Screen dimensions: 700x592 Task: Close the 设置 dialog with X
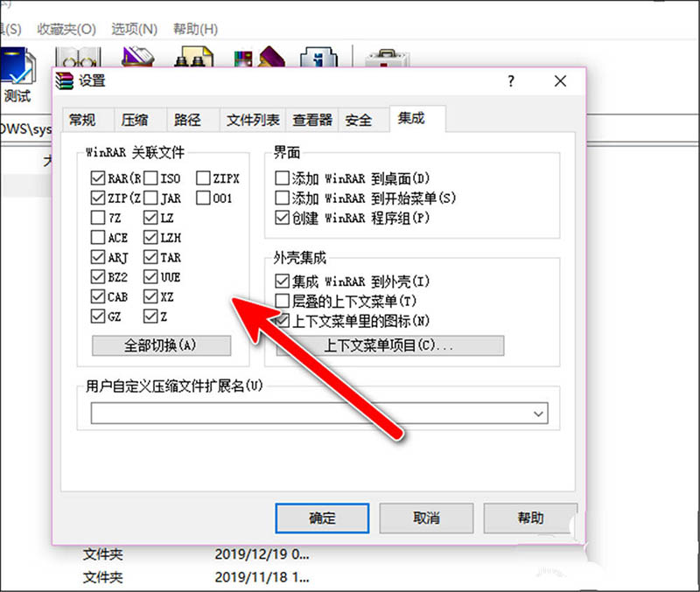click(560, 81)
